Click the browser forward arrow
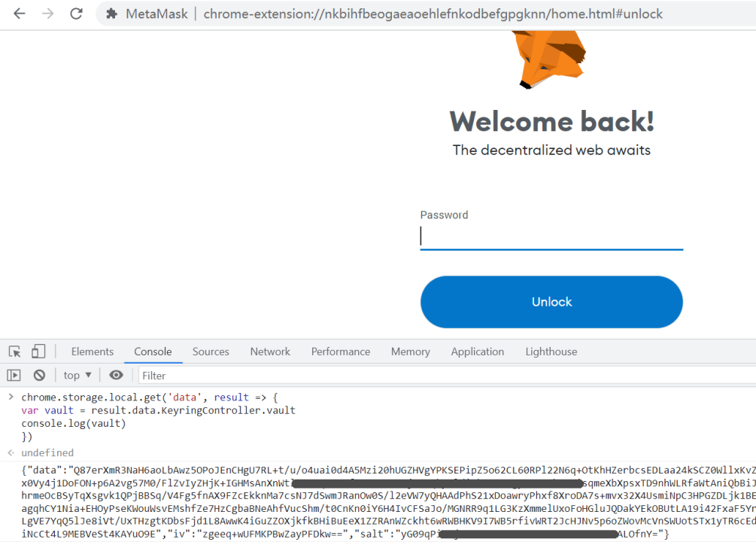The image size is (756, 542). click(x=47, y=14)
